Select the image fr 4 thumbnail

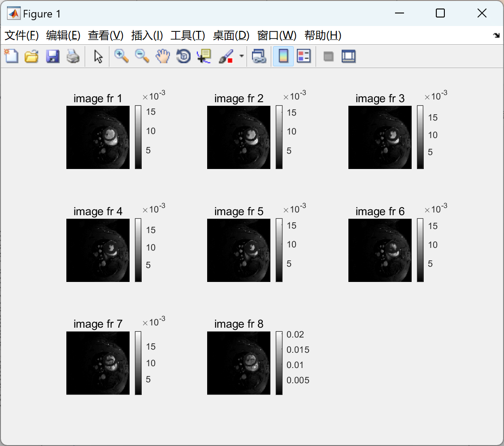click(98, 250)
